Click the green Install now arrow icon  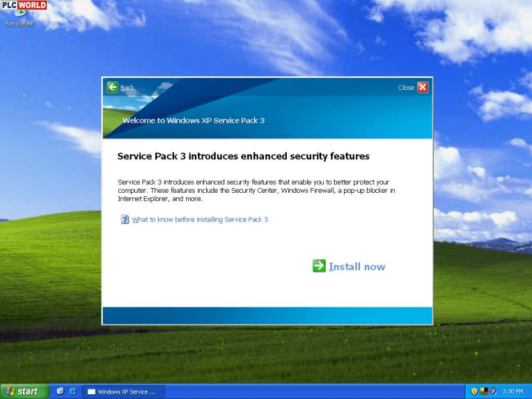click(319, 265)
